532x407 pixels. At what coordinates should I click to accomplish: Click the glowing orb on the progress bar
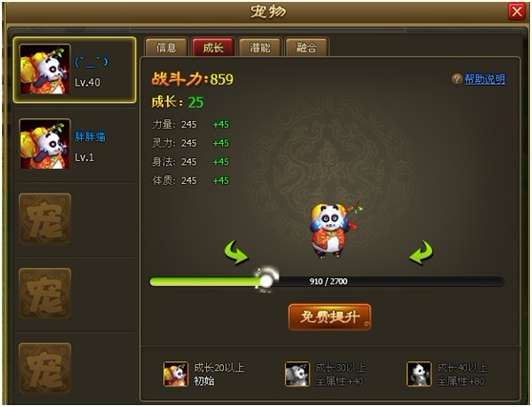(267, 280)
